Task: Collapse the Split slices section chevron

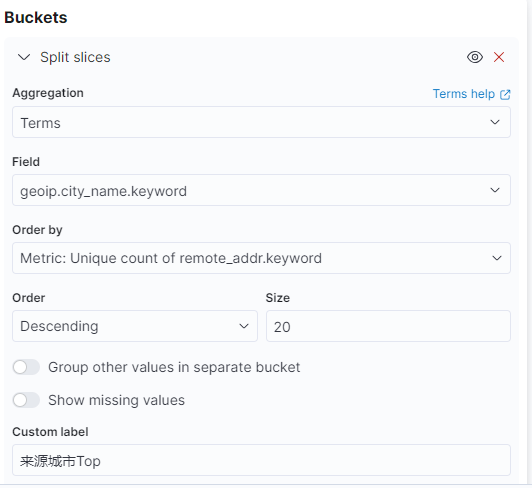Action: 24,57
